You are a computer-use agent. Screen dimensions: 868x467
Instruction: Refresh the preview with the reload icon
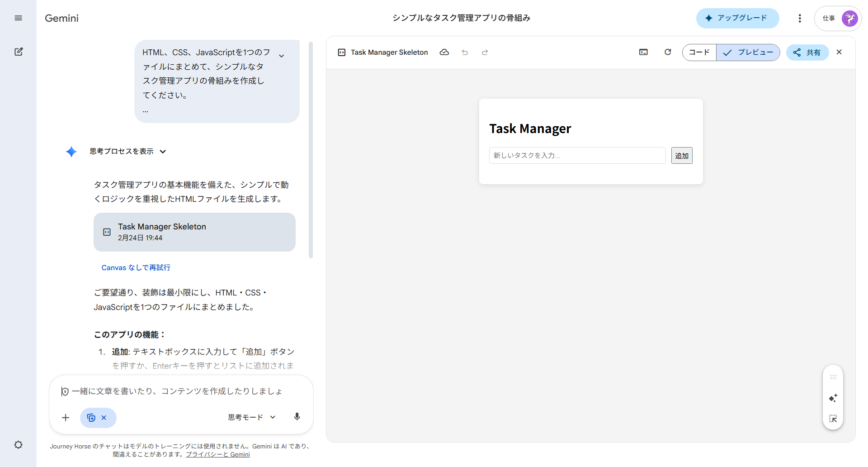click(668, 52)
